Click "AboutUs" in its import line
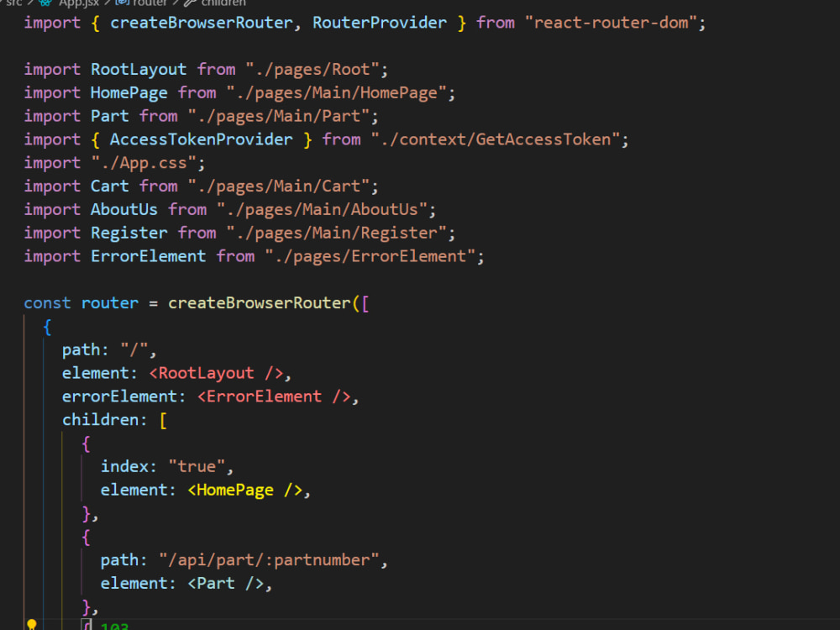840x630 pixels. (124, 209)
